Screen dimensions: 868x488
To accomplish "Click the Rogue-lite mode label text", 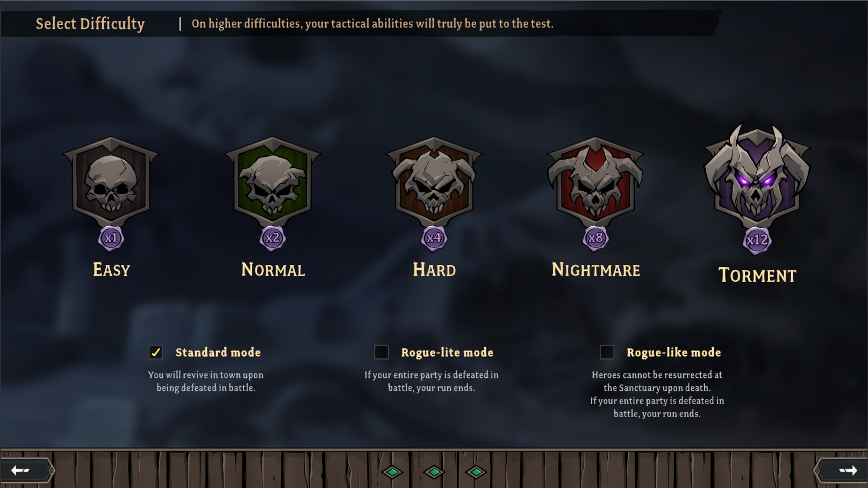I will tap(447, 353).
